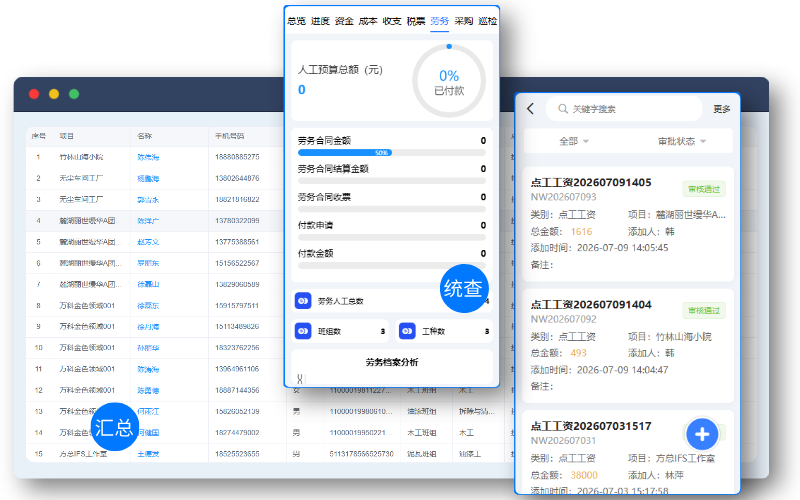Select the 劳务 tab
Image resolution: width=800 pixels, height=500 pixels.
439,21
